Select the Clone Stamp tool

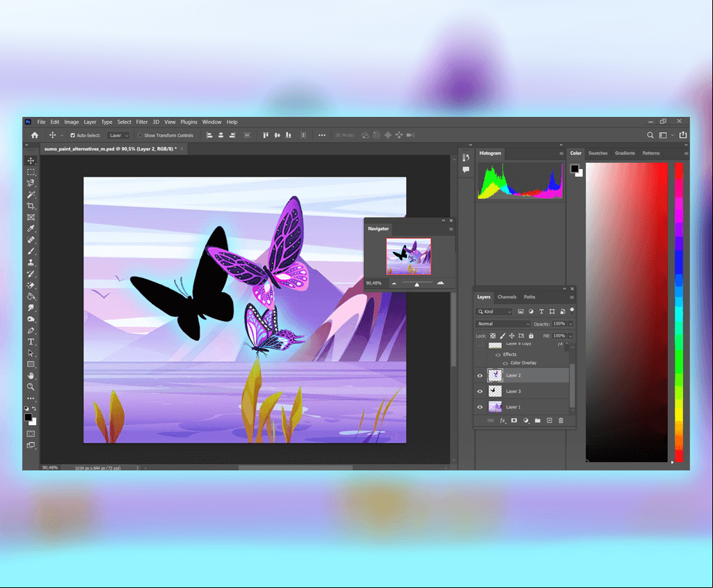31,262
